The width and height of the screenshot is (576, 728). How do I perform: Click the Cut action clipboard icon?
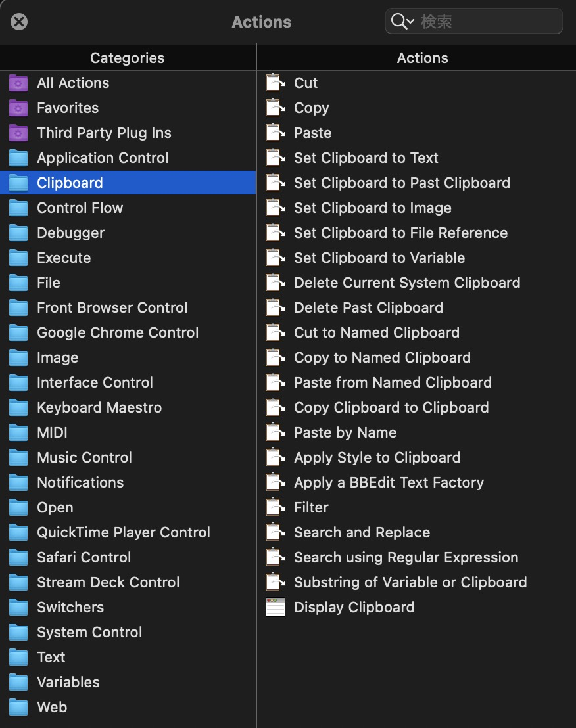276,83
